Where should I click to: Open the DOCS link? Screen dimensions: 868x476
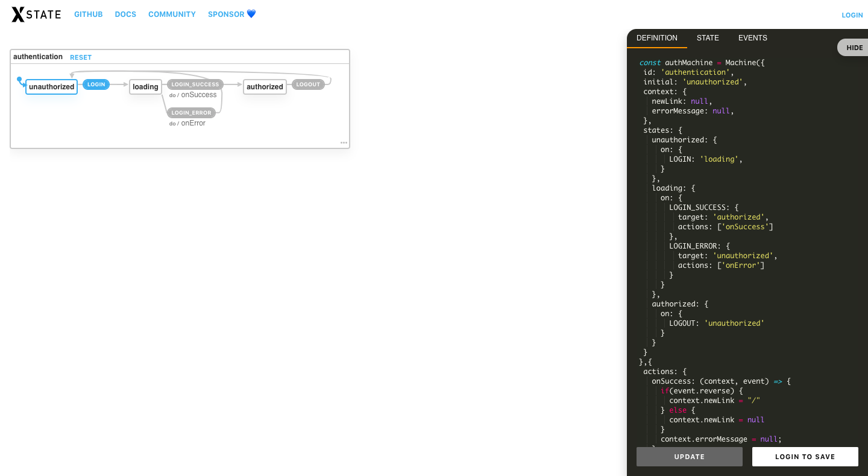[125, 14]
